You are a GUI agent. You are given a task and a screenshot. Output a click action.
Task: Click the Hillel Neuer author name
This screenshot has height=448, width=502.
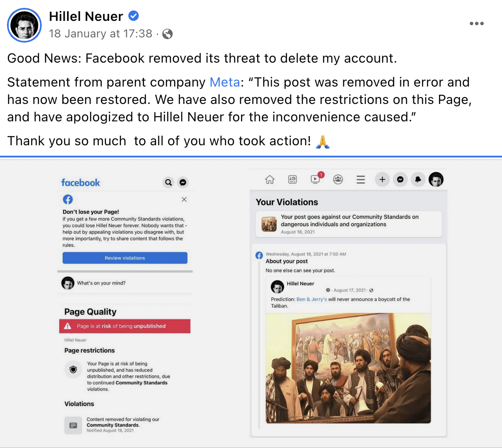[86, 16]
